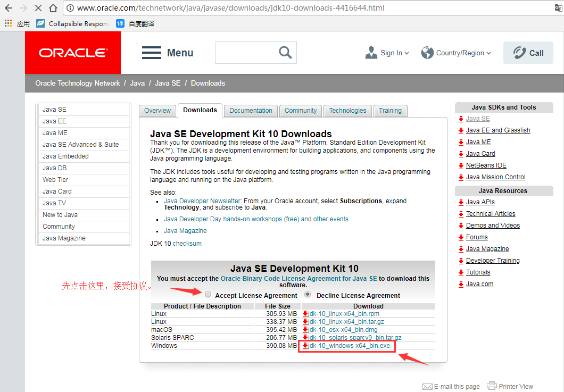
Task: Click the search magnifier icon
Action: 285,53
